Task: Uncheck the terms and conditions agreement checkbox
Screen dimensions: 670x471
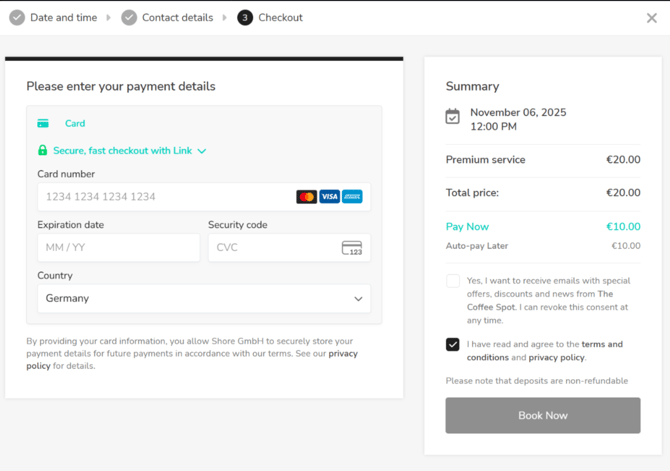Action: pyautogui.click(x=453, y=344)
